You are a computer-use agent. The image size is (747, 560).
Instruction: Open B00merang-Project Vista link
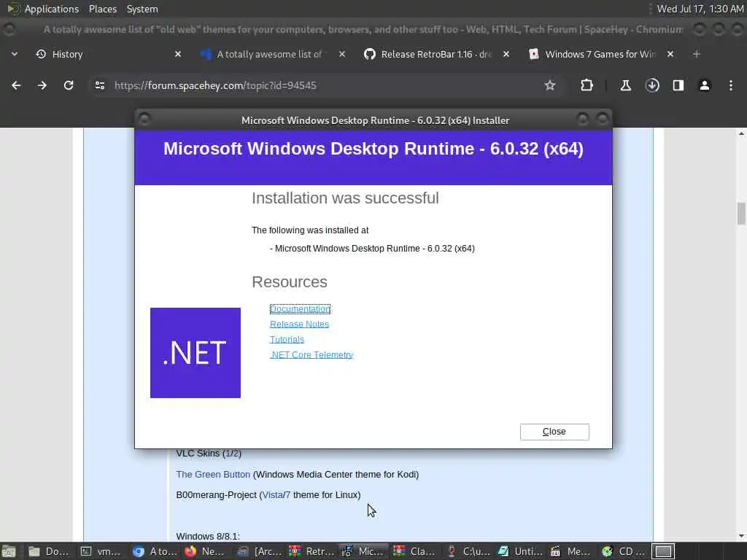tap(273, 495)
